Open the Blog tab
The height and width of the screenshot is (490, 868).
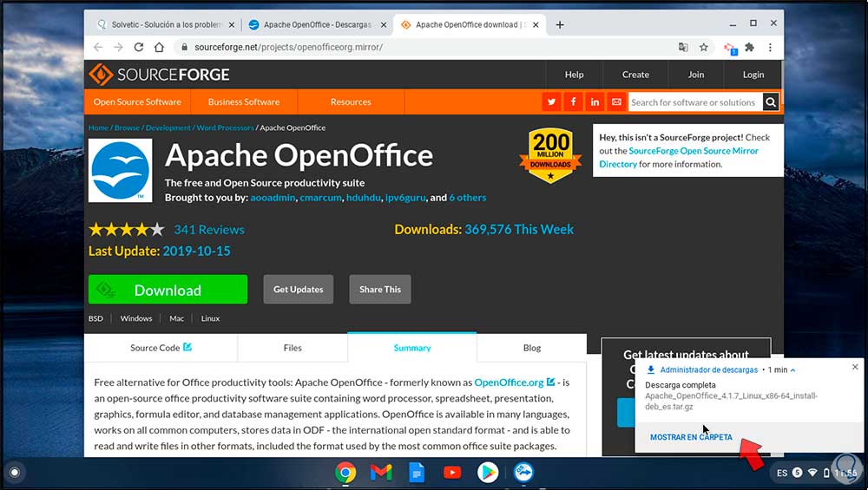(x=531, y=348)
